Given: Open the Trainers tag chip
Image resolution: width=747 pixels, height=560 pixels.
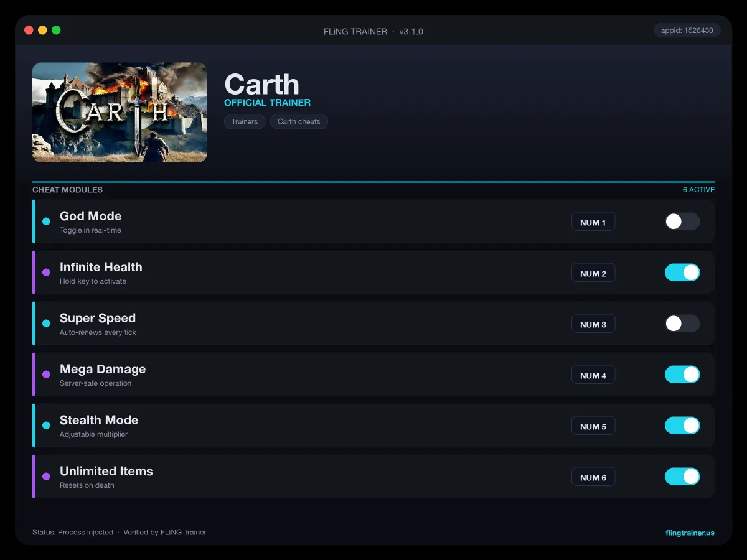Looking at the screenshot, I should pyautogui.click(x=245, y=121).
